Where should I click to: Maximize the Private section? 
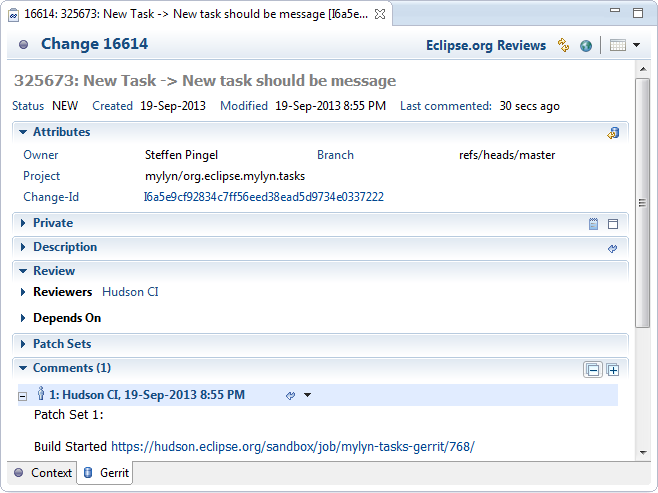pyautogui.click(x=613, y=224)
